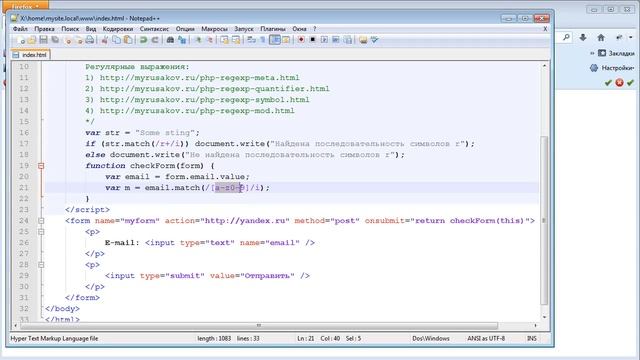Toggle synchronized horizontal scrolling icon
Viewport: 640px width, 360px height.
(236, 40)
